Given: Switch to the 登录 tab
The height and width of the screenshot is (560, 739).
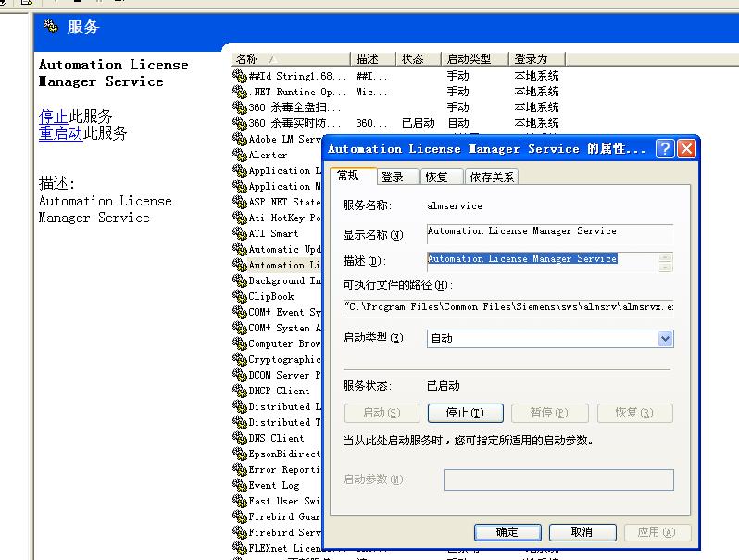Looking at the screenshot, I should (397, 178).
